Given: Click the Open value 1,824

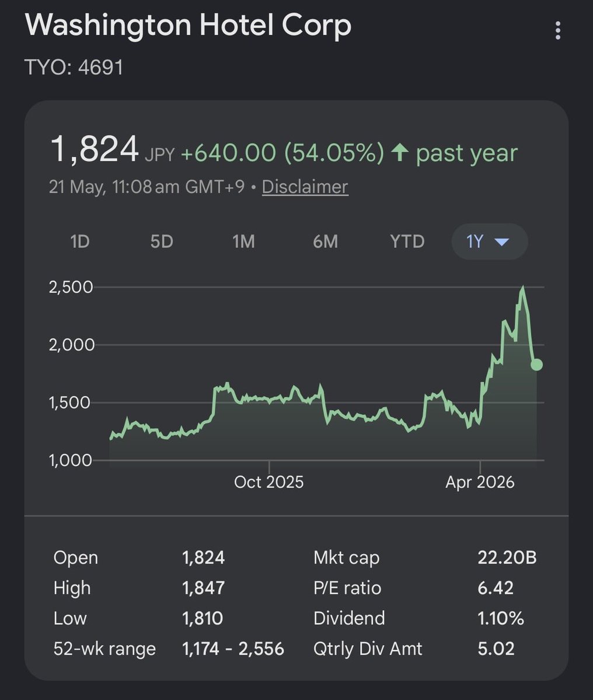Looking at the screenshot, I should click(x=203, y=558).
